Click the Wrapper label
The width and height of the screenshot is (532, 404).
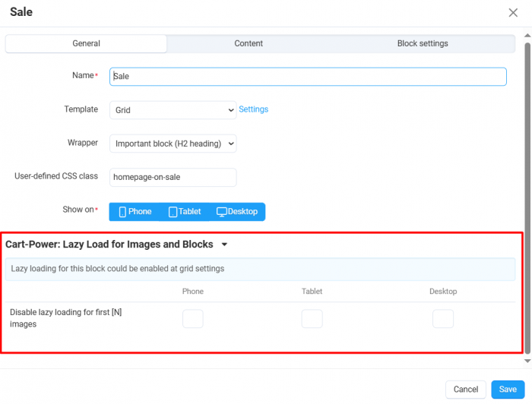click(82, 143)
